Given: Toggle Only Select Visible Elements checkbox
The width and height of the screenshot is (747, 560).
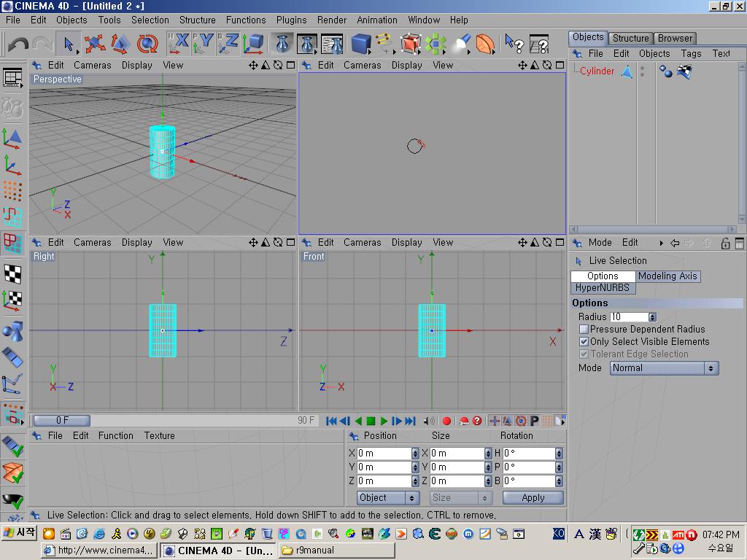Looking at the screenshot, I should (584, 341).
